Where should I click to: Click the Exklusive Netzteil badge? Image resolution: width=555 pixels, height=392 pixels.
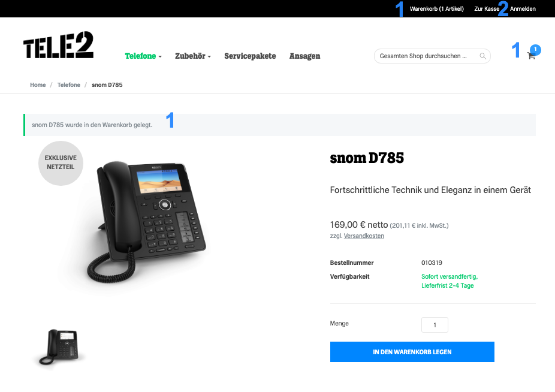[x=61, y=163]
